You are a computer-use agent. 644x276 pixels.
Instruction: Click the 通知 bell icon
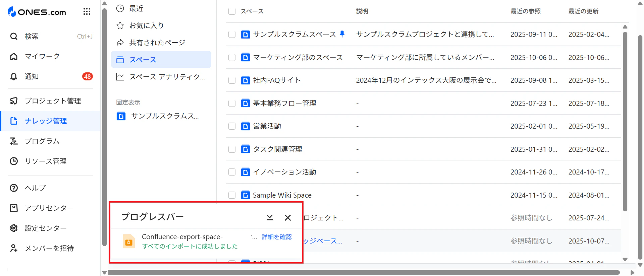(x=14, y=77)
